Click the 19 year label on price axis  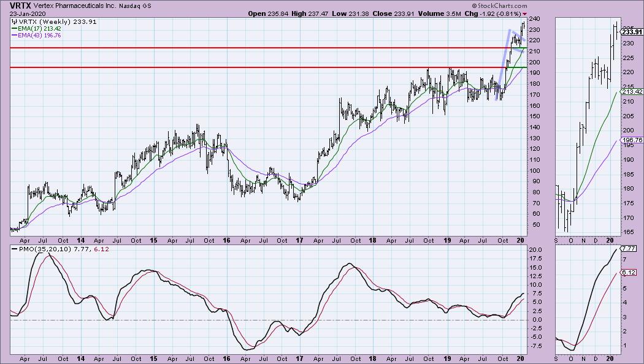coord(447,240)
